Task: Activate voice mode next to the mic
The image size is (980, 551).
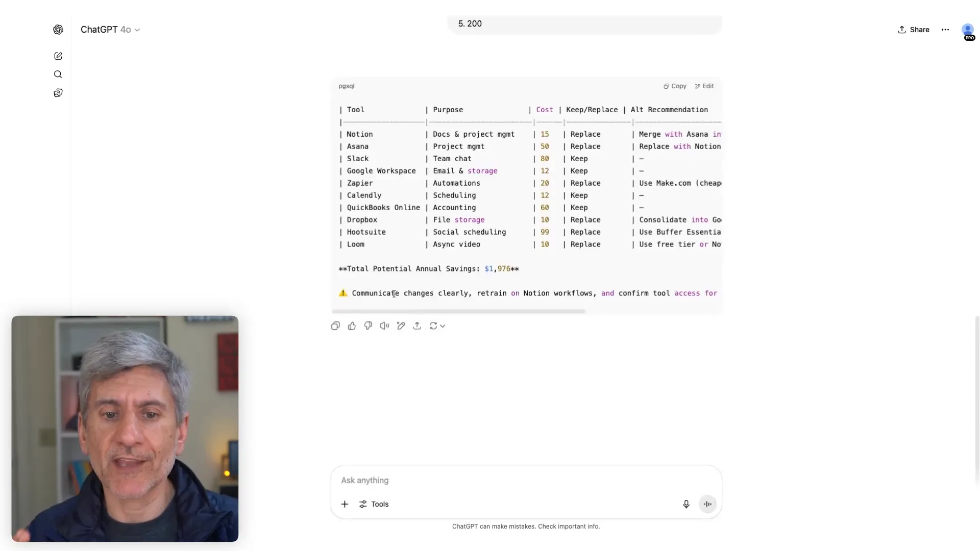Action: [707, 504]
